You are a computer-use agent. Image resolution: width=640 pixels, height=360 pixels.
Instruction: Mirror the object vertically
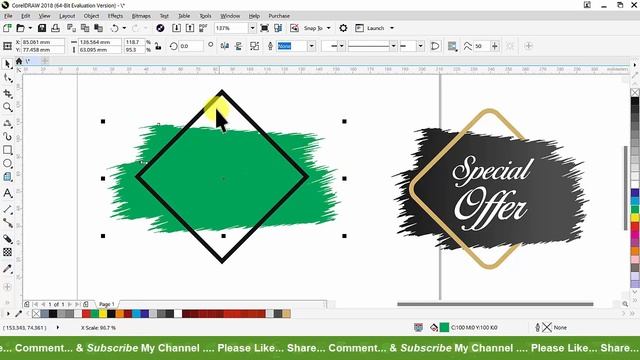tap(238, 46)
